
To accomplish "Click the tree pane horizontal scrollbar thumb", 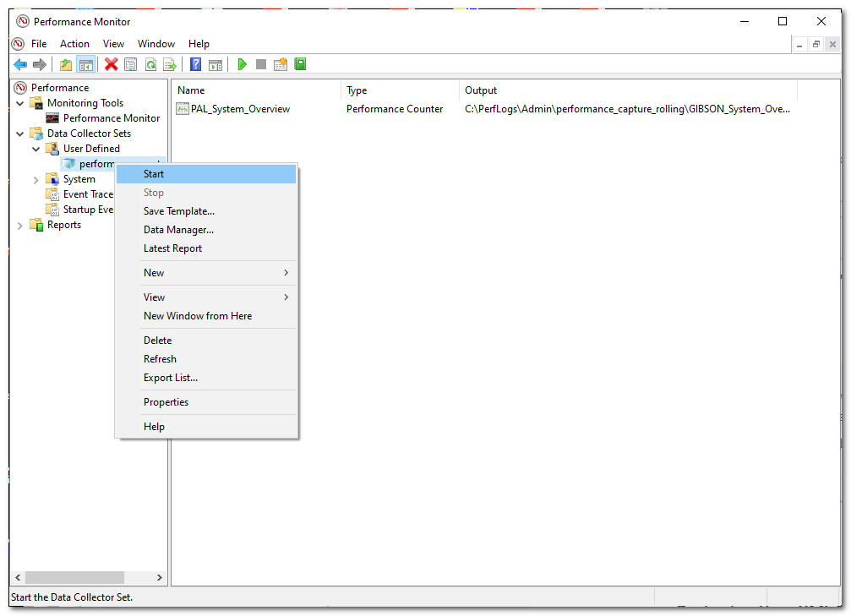I will [74, 577].
